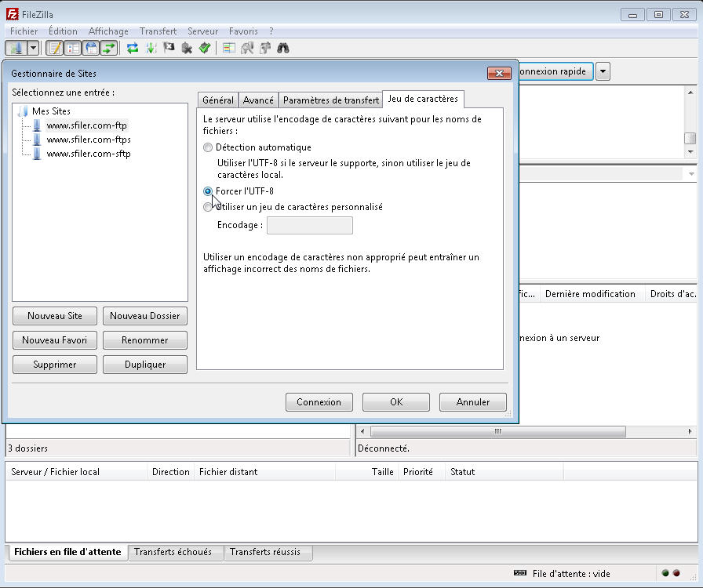703x588 pixels.
Task: Toggle the directory comparison icon
Action: click(247, 48)
